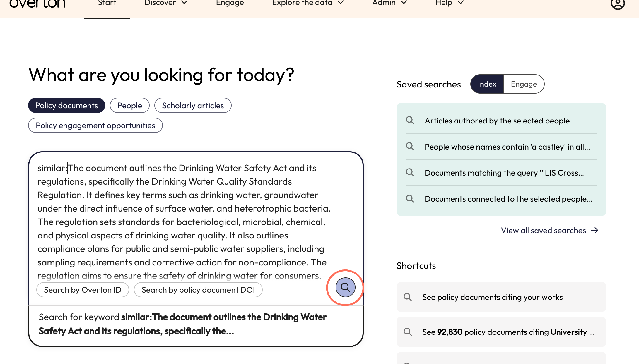Open the Engage navigation item
The image size is (639, 364).
(230, 3)
